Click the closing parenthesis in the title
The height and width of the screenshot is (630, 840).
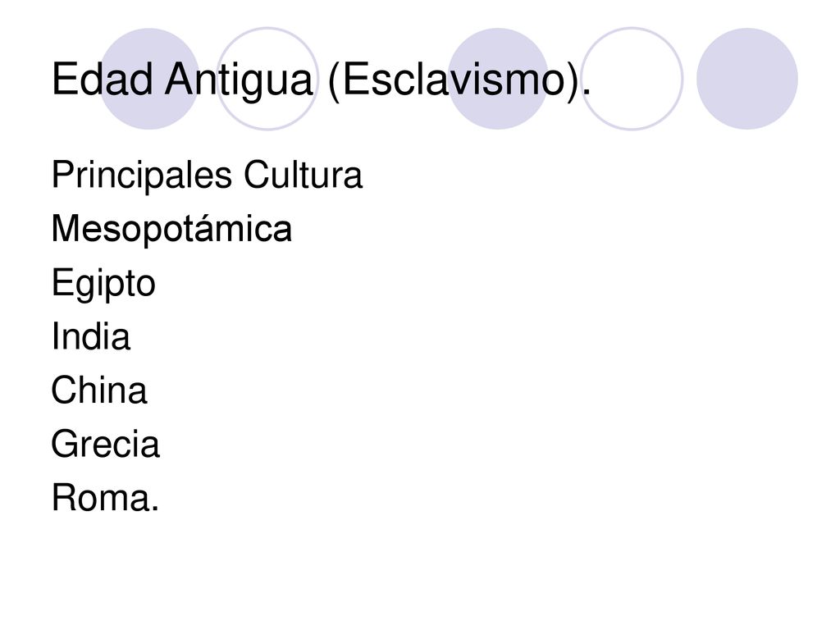[573, 80]
